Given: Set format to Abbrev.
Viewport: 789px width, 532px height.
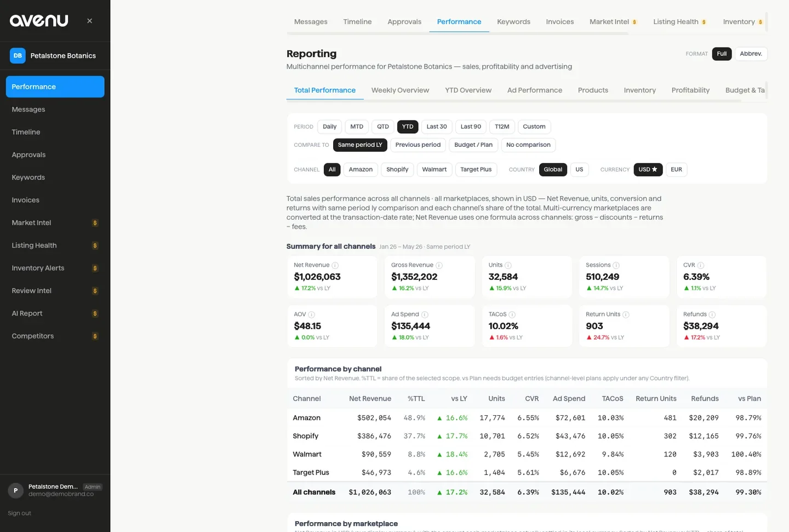Looking at the screenshot, I should 751,54.
